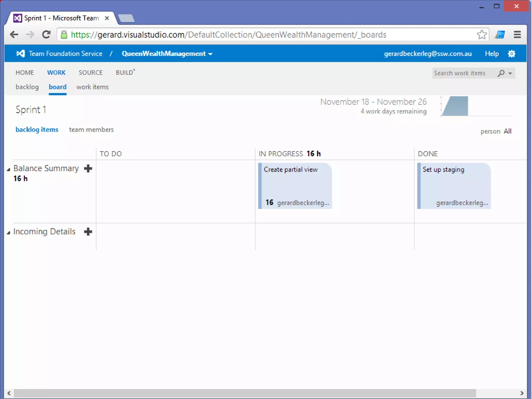
Task: Switch to the backlog tab
Action: click(x=27, y=87)
